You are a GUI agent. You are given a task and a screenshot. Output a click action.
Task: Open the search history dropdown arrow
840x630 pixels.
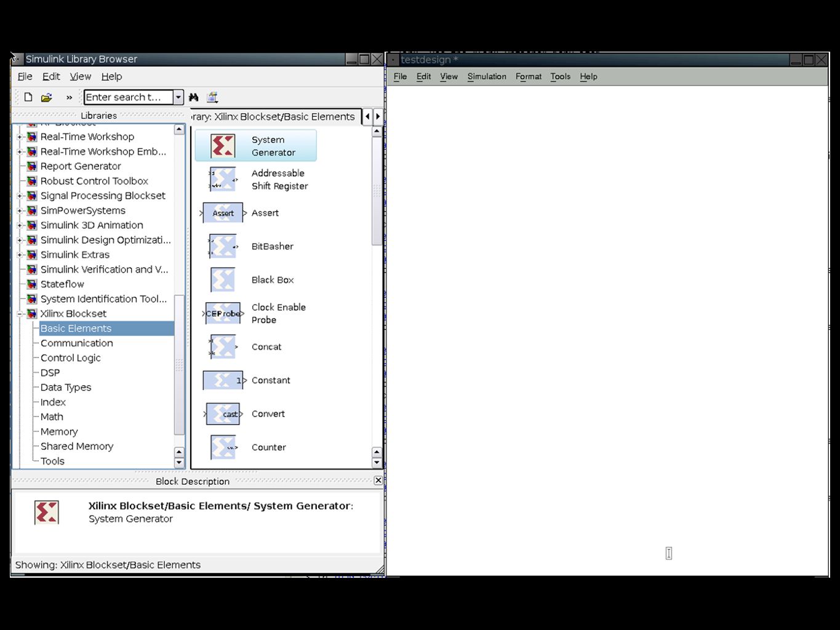pos(178,97)
